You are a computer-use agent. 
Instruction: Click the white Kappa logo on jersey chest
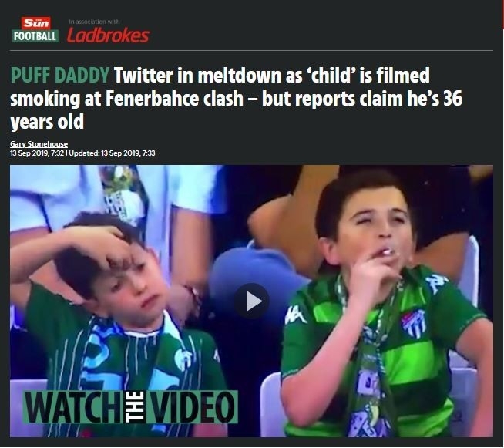pos(294,315)
